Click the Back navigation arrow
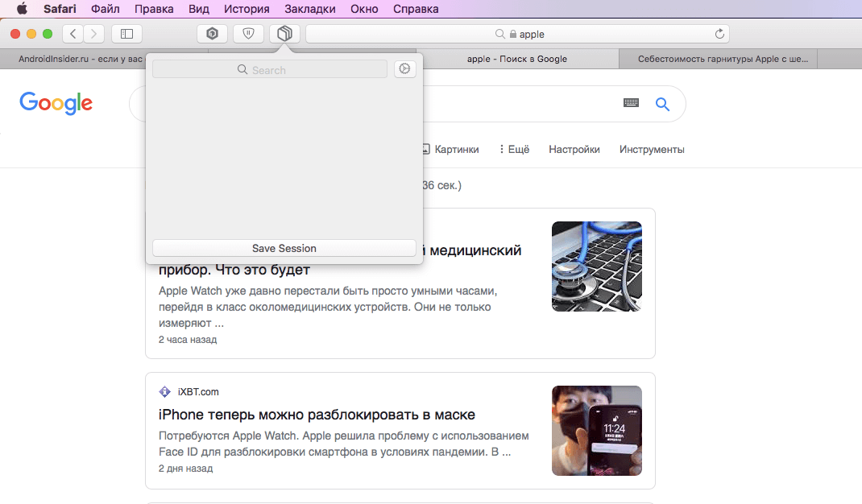This screenshot has width=862, height=504. (x=73, y=34)
